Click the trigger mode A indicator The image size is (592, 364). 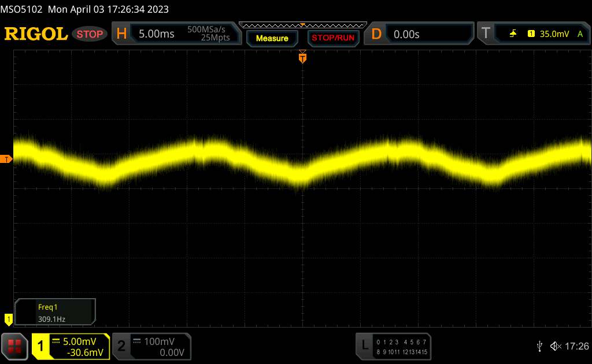tap(580, 34)
